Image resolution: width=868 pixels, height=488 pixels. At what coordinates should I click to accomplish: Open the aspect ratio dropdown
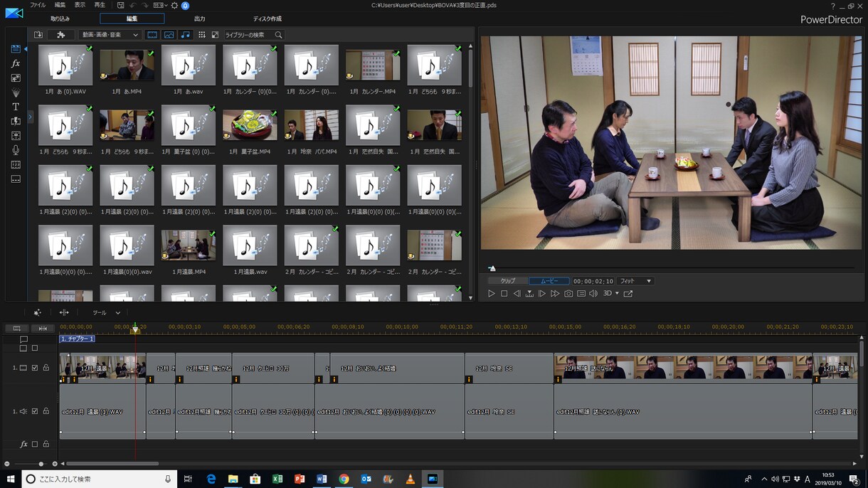point(160,5)
